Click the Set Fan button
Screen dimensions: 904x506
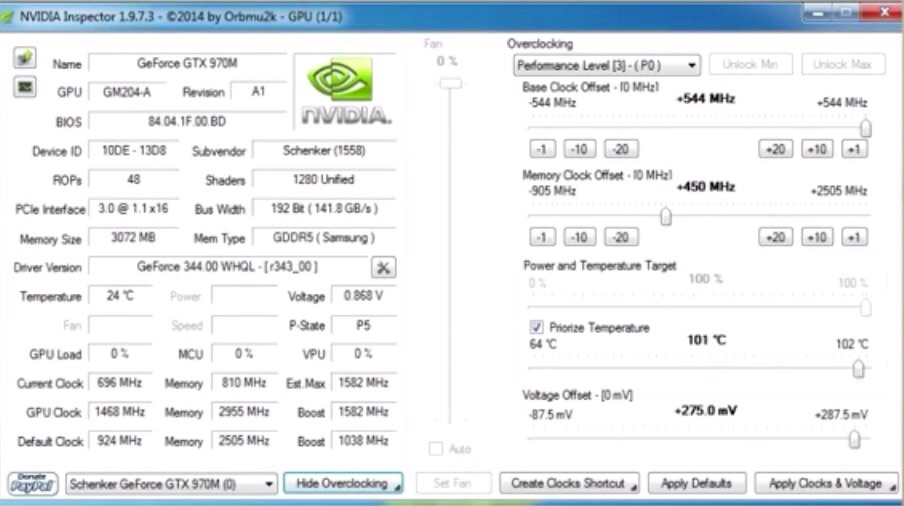click(x=453, y=483)
